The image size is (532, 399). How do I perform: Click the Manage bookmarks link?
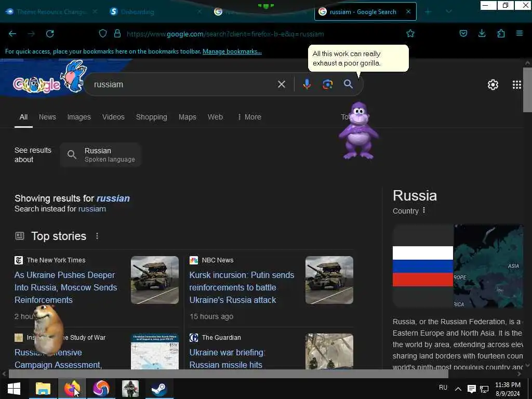click(x=232, y=51)
